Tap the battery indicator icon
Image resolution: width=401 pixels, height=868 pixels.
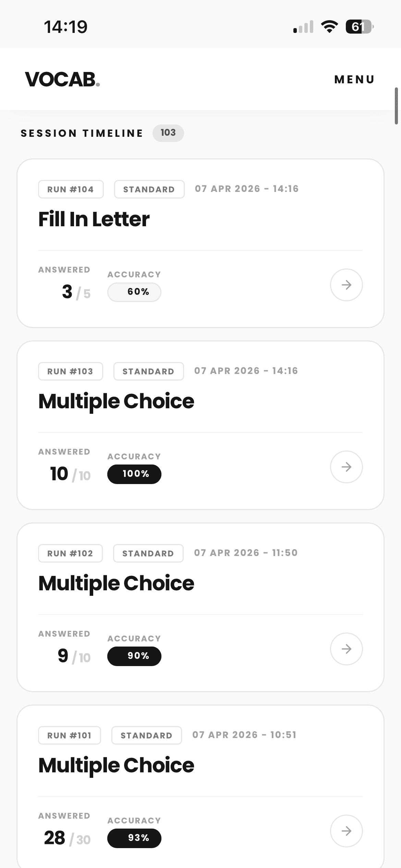[x=359, y=27]
